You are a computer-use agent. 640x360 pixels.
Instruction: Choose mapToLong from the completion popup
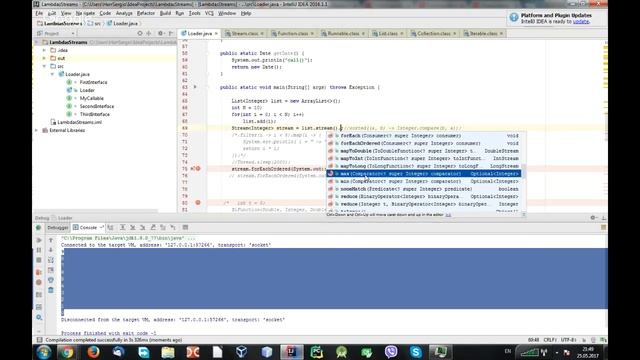(x=424, y=166)
